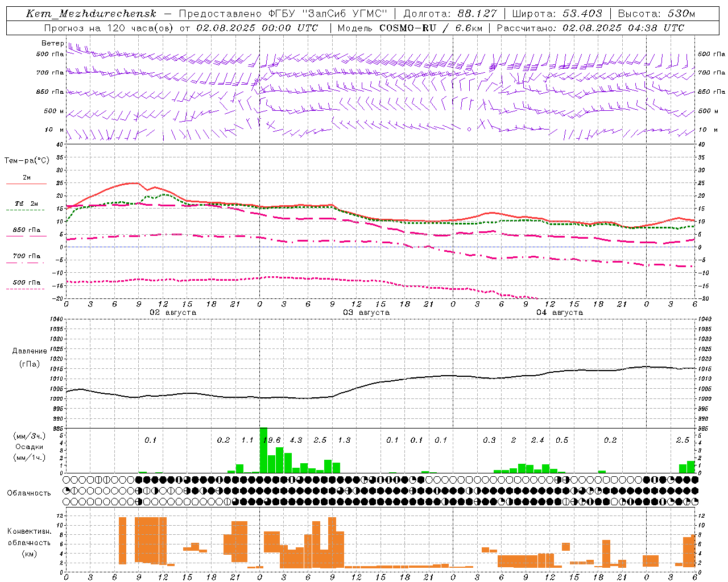This screenshot has width=728, height=582.
Task: Click the calculated time 04:38 UTC
Action: (x=656, y=28)
